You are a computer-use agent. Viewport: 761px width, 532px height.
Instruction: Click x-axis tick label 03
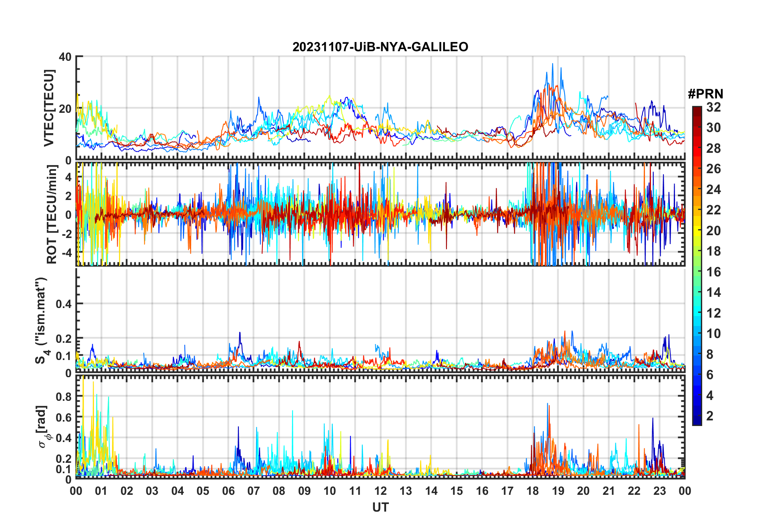tap(152, 491)
